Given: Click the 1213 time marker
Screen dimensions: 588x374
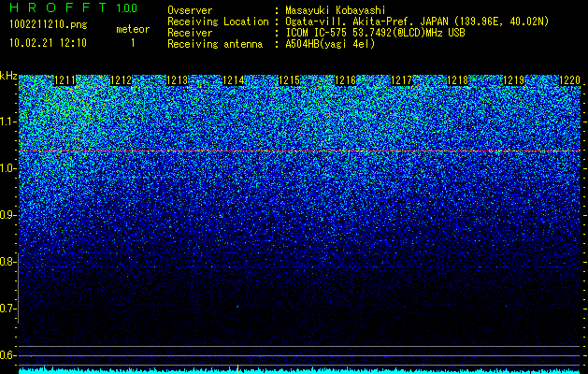Looking at the screenshot, I should 177,80.
